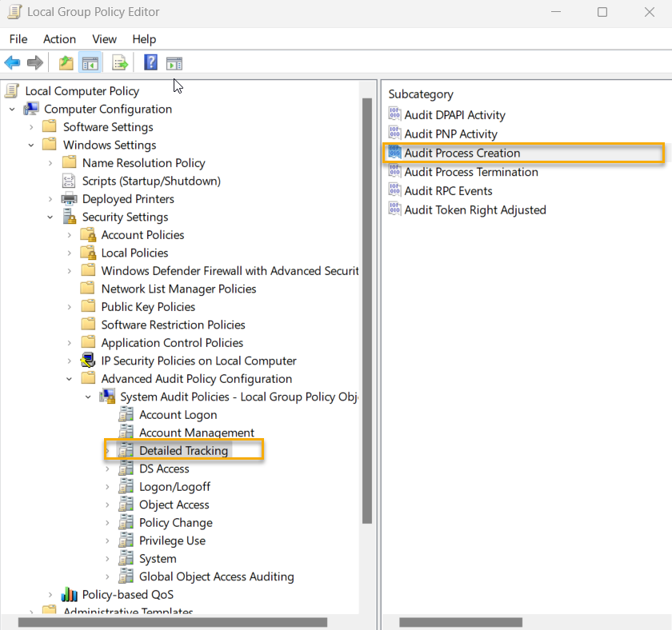Toggle Show/Hide Action Pane toolbar icon

[x=174, y=62]
